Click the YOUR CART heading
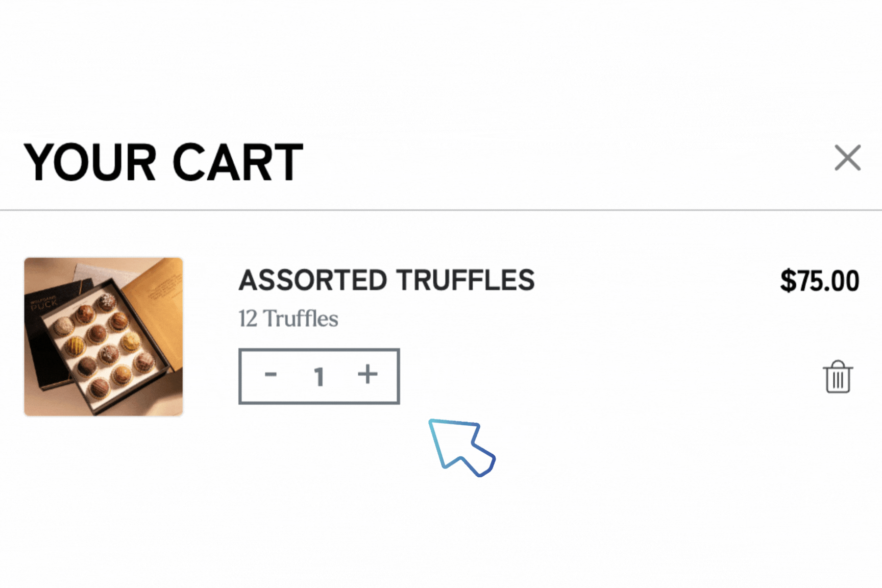The width and height of the screenshot is (882, 588). pos(163,162)
